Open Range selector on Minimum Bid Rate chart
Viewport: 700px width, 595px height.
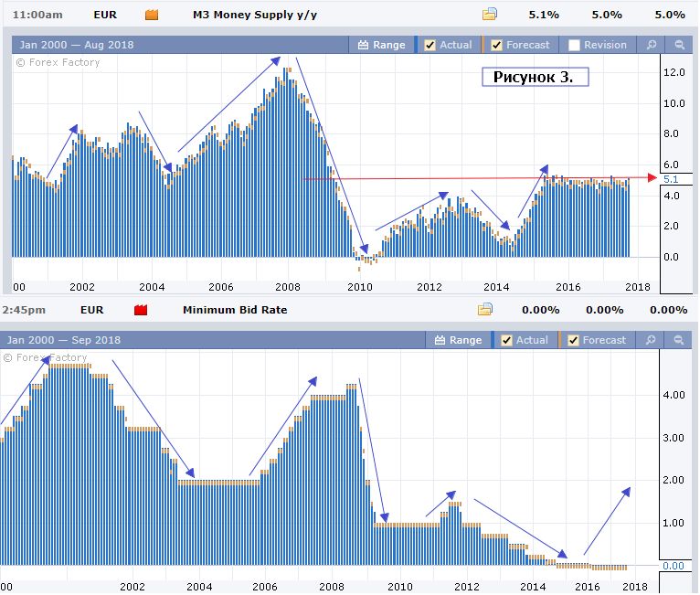coord(457,340)
